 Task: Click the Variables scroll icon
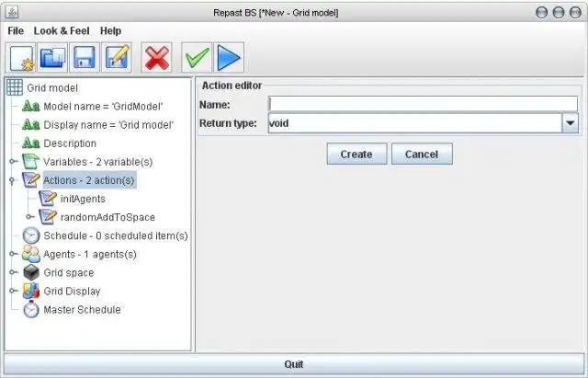(30, 162)
